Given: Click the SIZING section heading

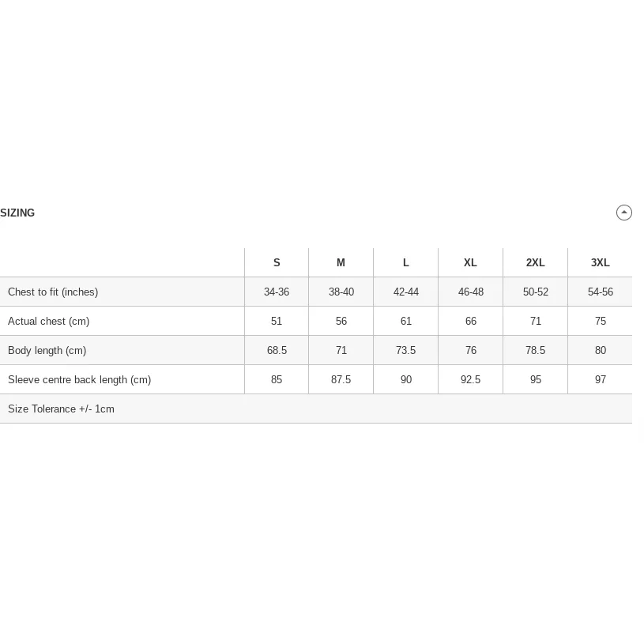Looking at the screenshot, I should 17,213.
